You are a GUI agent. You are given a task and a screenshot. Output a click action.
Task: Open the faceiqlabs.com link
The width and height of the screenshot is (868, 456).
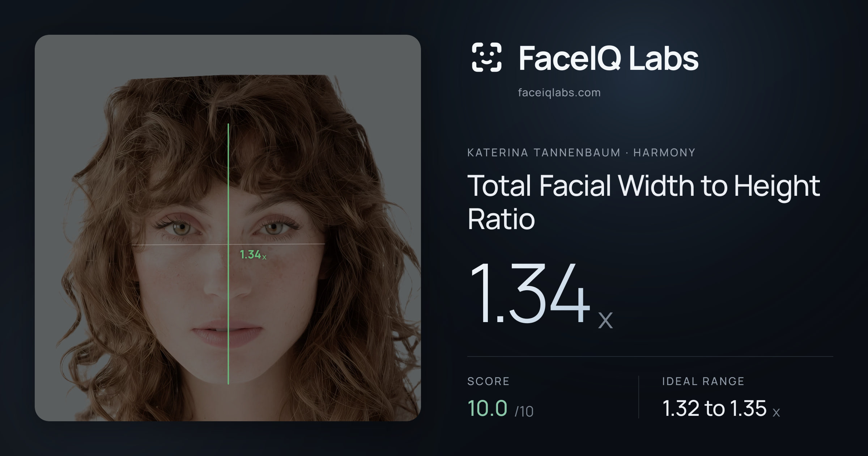pos(559,93)
